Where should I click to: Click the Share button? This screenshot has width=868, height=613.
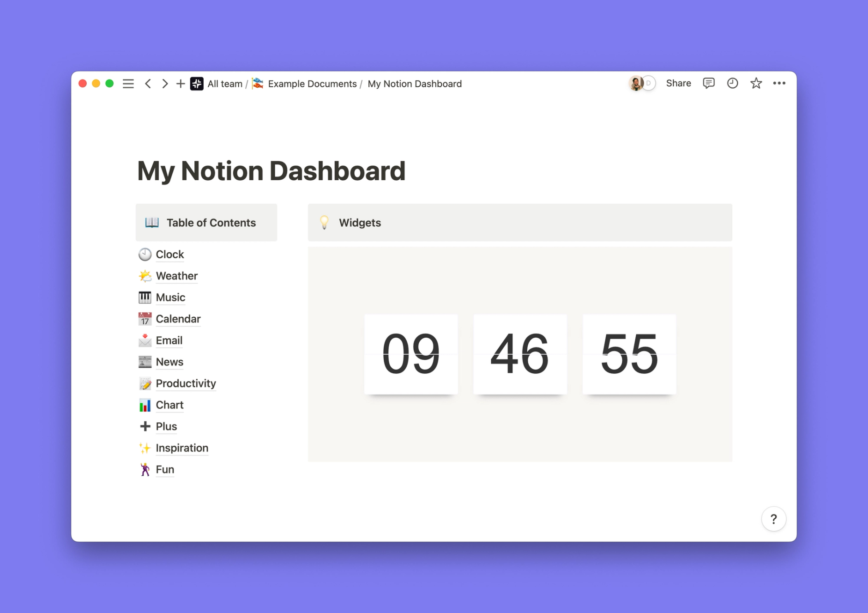pos(678,83)
